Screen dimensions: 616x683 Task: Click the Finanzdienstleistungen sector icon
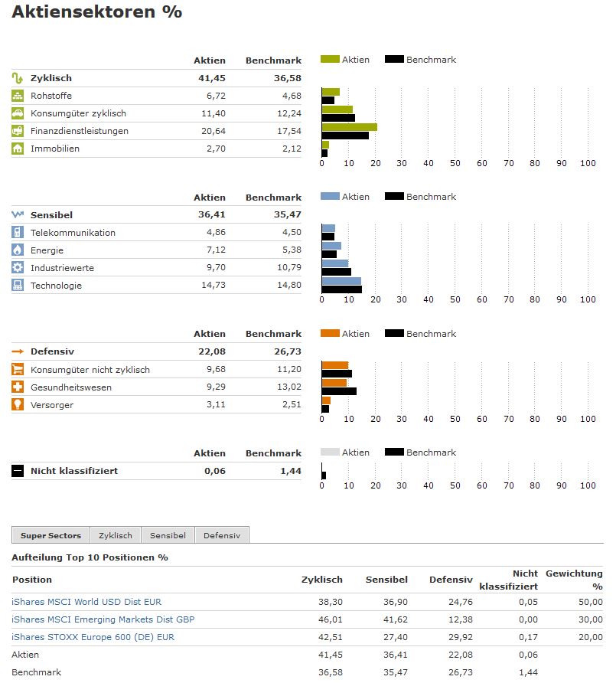[x=18, y=131]
